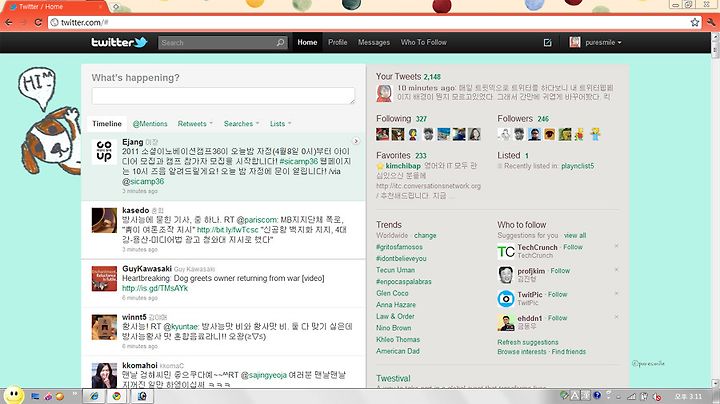This screenshot has height=404, width=720.
Task: Open kimchibap's favorite tweet
Action: tap(428, 180)
